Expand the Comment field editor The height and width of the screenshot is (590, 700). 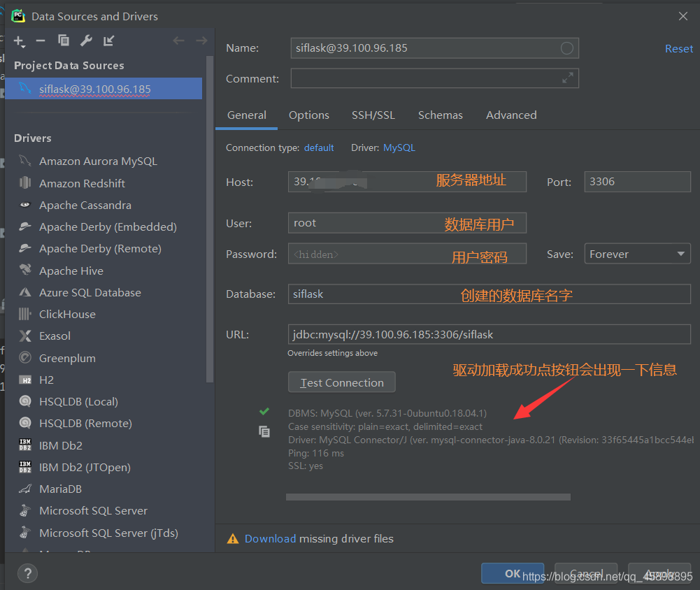click(x=567, y=78)
